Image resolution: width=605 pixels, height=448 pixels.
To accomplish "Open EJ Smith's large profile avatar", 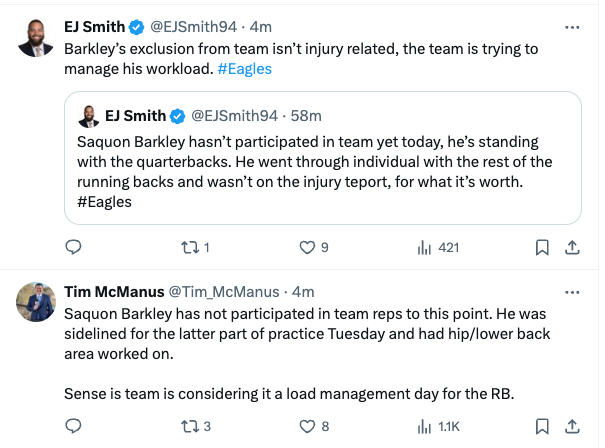I will pyautogui.click(x=39, y=37).
